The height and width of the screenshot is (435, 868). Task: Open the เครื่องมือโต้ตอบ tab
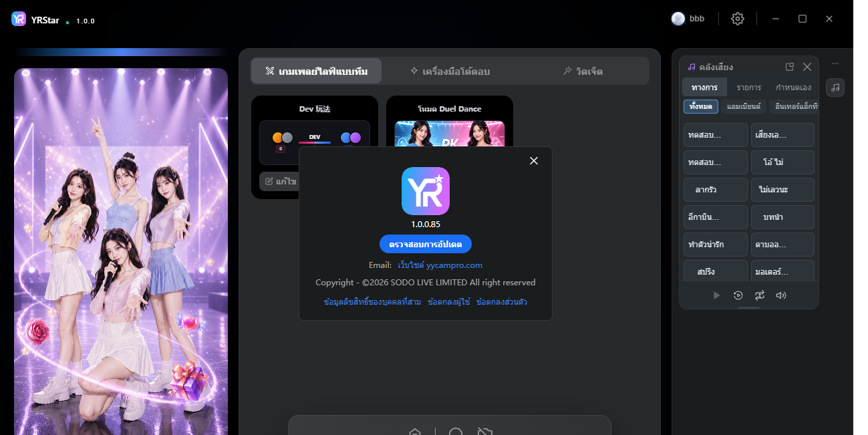450,71
